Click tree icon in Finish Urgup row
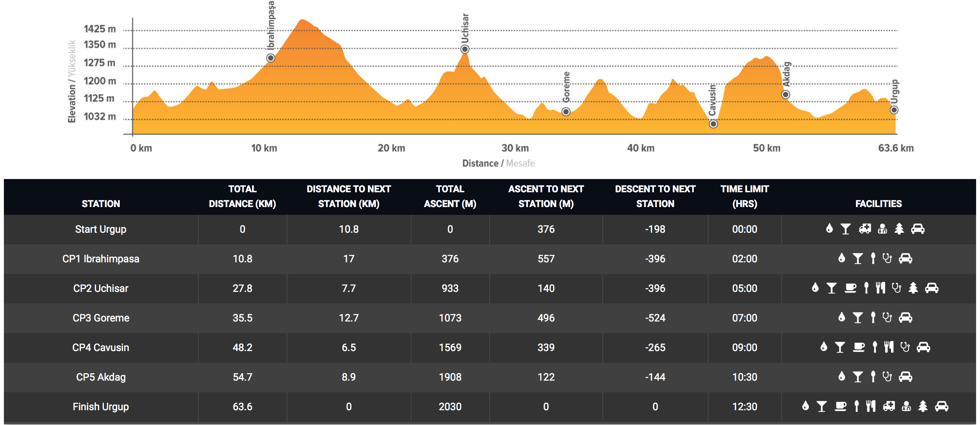Image resolution: width=980 pixels, height=425 pixels. tap(923, 406)
